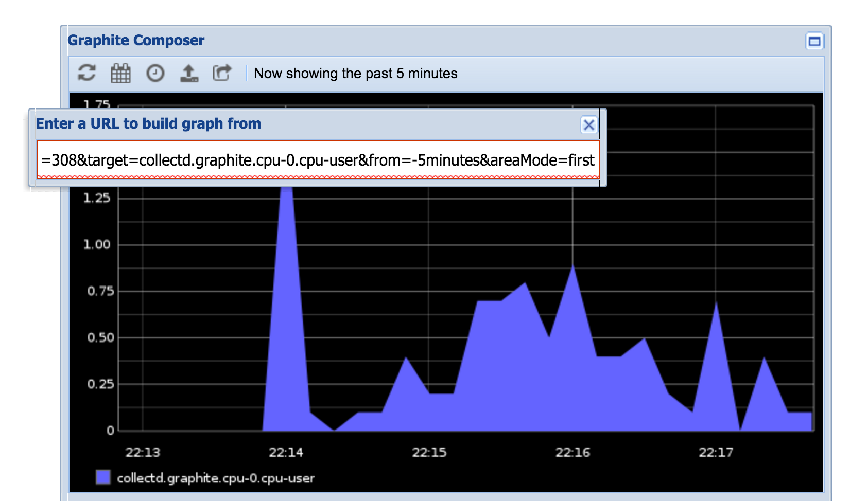Click the 22:13 time axis label
The image size is (868, 501).
[x=143, y=452]
